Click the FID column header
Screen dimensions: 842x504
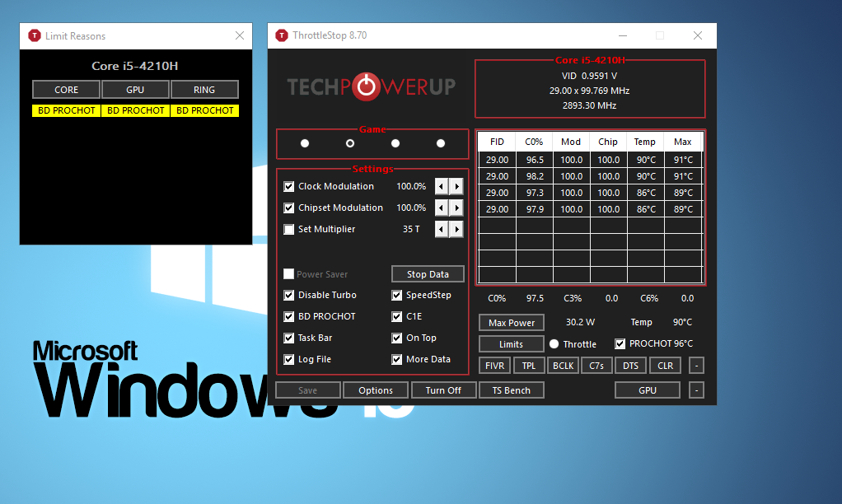coord(498,142)
